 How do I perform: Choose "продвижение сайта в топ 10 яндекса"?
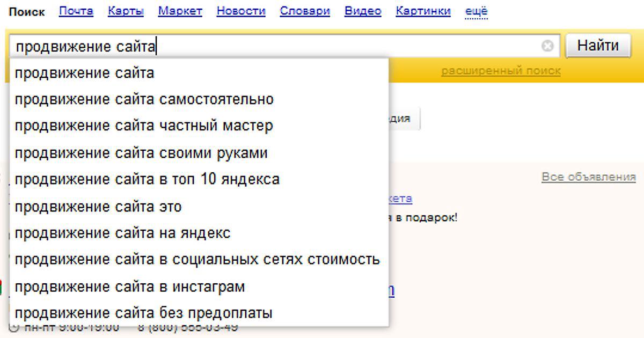point(199,179)
